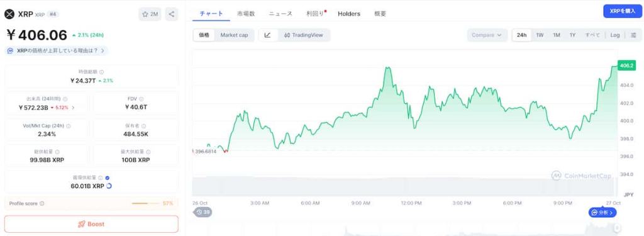Click the rocket icon on Boost button
The width and height of the screenshot is (644, 236).
point(81,224)
